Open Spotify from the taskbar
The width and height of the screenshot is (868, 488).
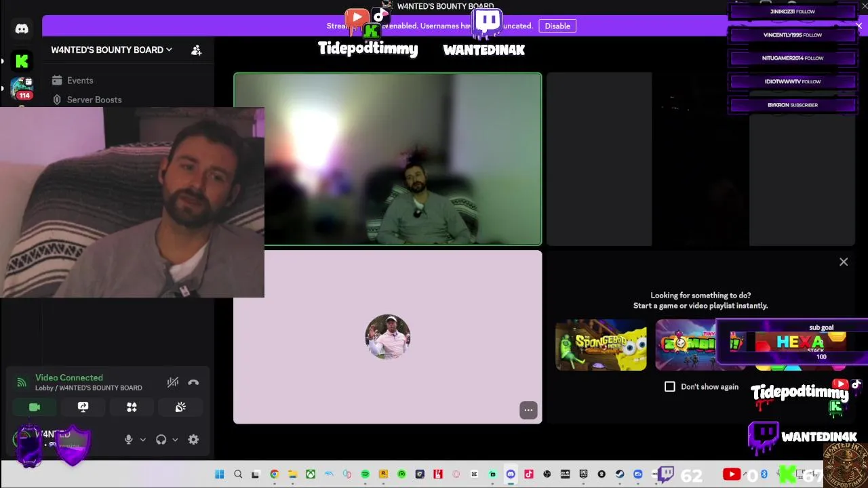(365, 474)
